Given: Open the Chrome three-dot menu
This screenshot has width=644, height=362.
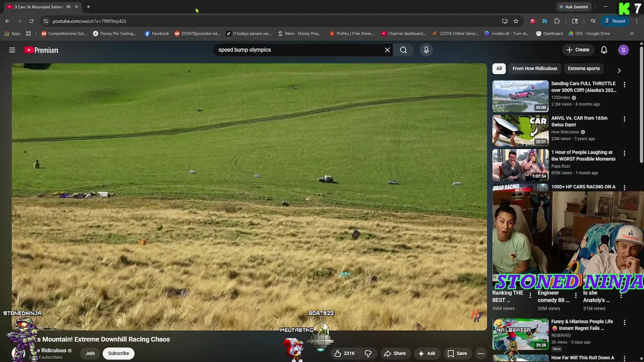Looking at the screenshot, I should pyautogui.click(x=636, y=21).
